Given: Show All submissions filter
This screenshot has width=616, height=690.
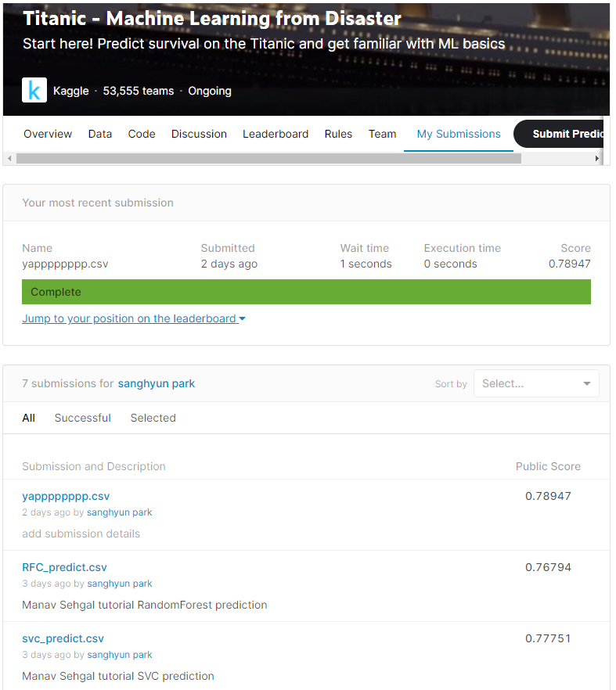Looking at the screenshot, I should point(29,418).
